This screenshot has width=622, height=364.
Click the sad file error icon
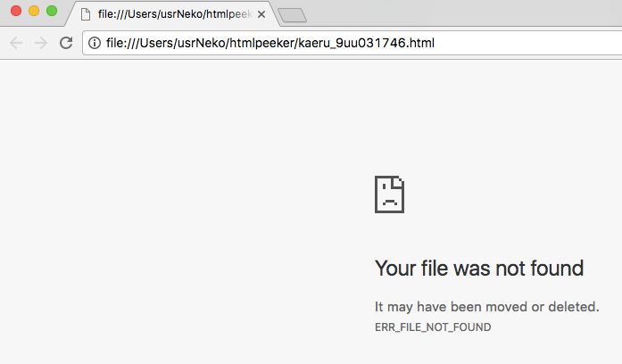[390, 194]
